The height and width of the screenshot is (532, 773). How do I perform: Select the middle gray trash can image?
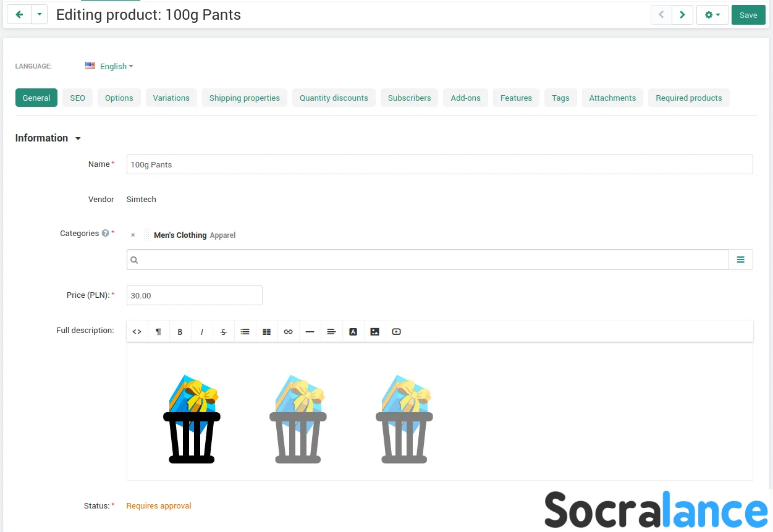298,419
